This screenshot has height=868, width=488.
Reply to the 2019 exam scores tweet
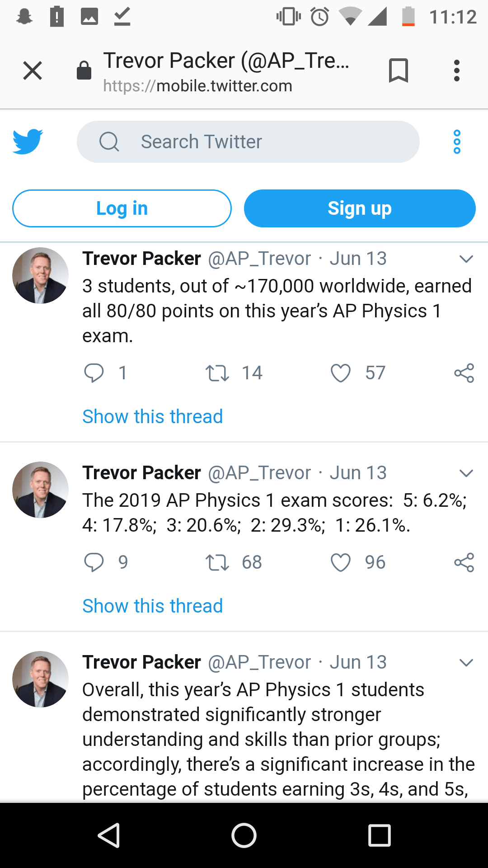94,562
